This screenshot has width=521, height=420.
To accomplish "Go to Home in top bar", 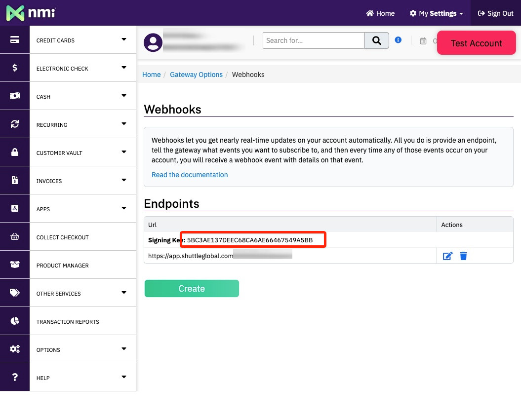I will click(380, 13).
